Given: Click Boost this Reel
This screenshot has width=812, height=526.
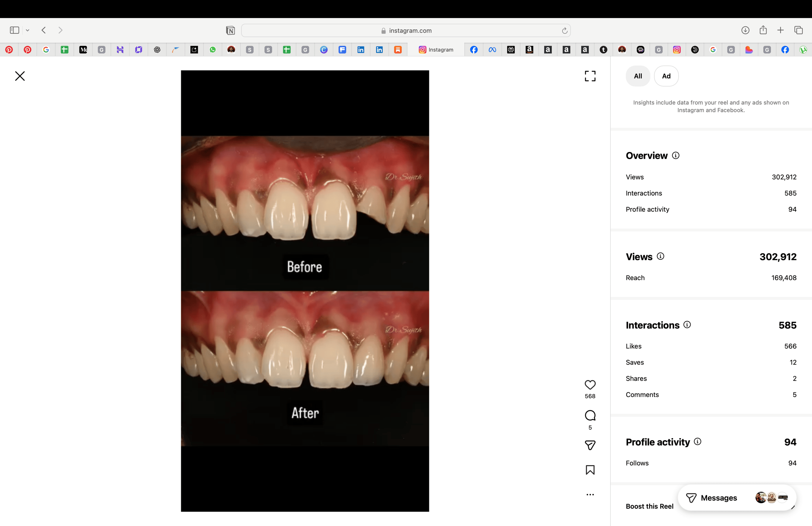Looking at the screenshot, I should (x=649, y=506).
